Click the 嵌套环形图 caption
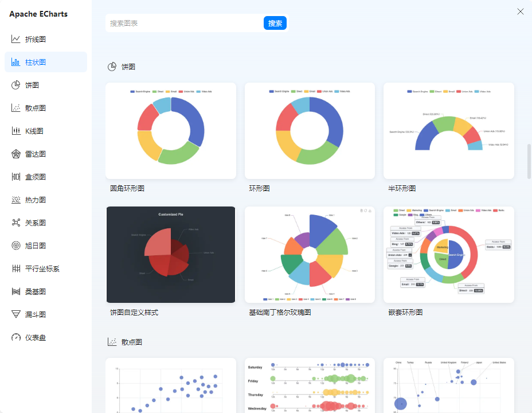Viewport: 532px width, 413px height. [x=405, y=313]
